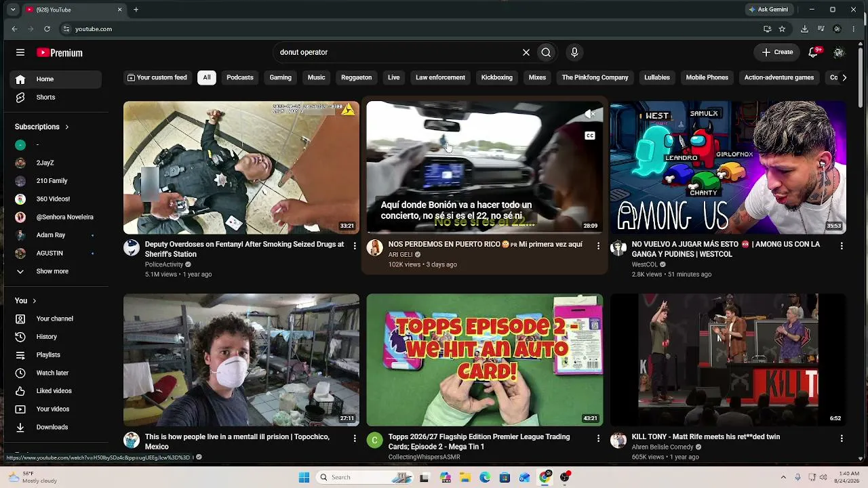Expand the You section chevron

click(34, 301)
